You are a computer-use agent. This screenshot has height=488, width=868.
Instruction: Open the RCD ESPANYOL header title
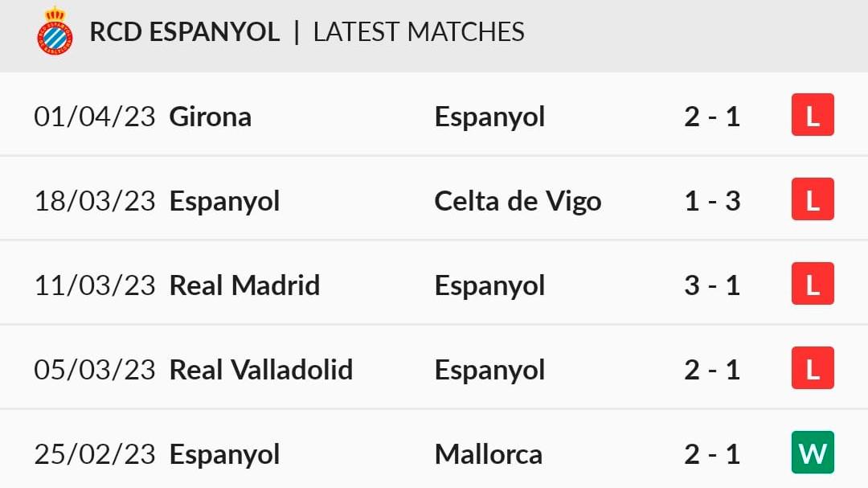coord(184,32)
